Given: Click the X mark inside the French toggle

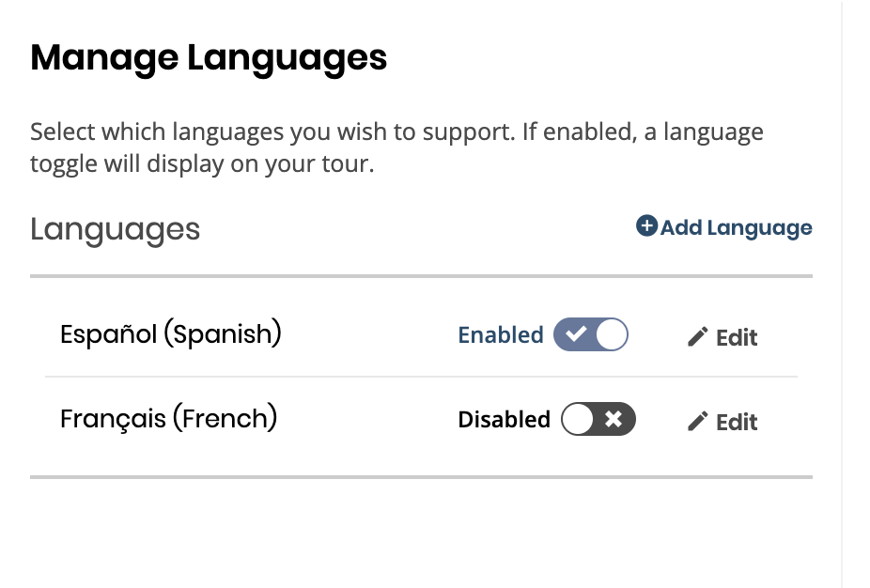Looking at the screenshot, I should coord(614,419).
